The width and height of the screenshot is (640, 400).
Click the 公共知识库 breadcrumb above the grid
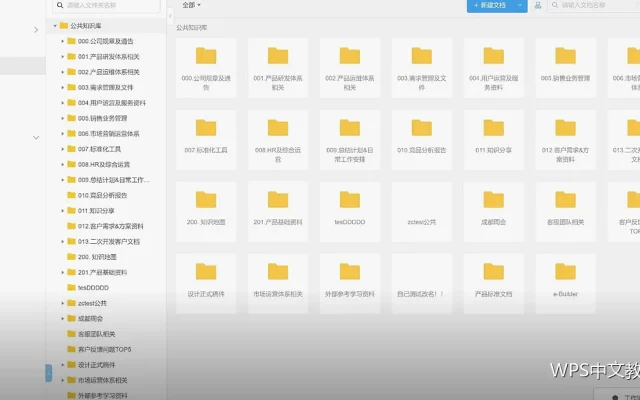tap(191, 28)
